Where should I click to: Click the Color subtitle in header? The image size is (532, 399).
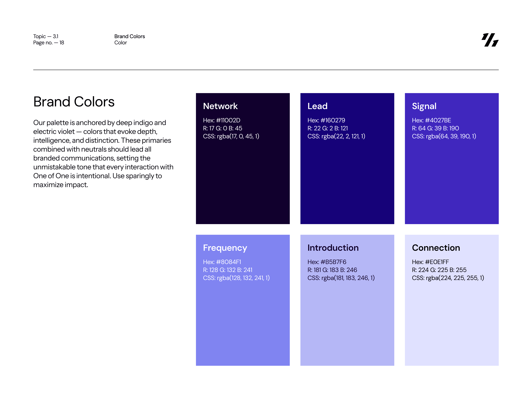pyautogui.click(x=120, y=43)
